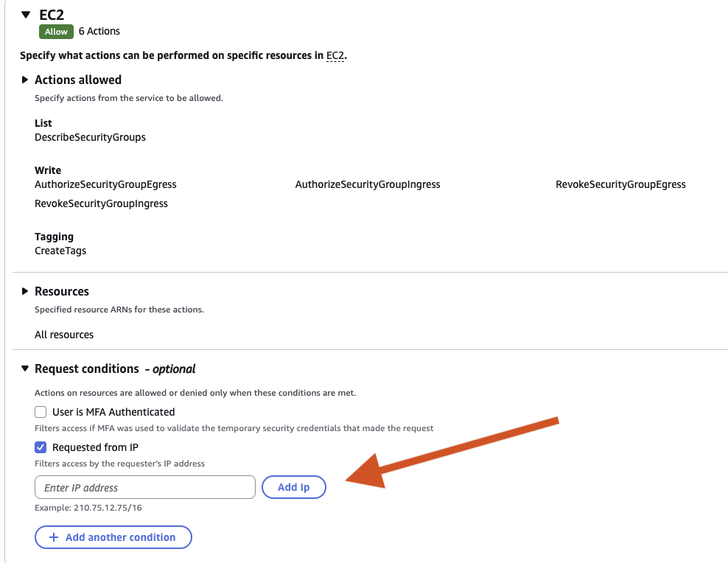Click the All resources text
Screen dimensions: 728x563
[64, 335]
